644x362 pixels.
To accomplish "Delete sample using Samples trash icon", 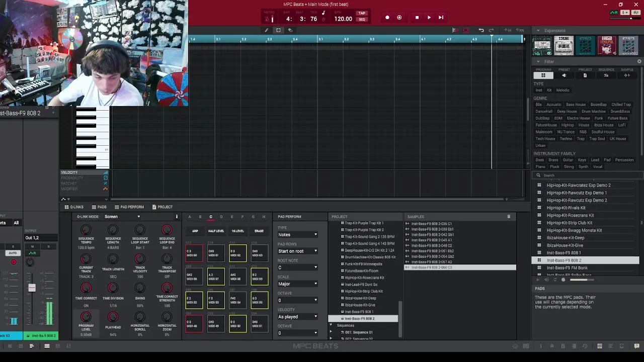I will coord(509,217).
